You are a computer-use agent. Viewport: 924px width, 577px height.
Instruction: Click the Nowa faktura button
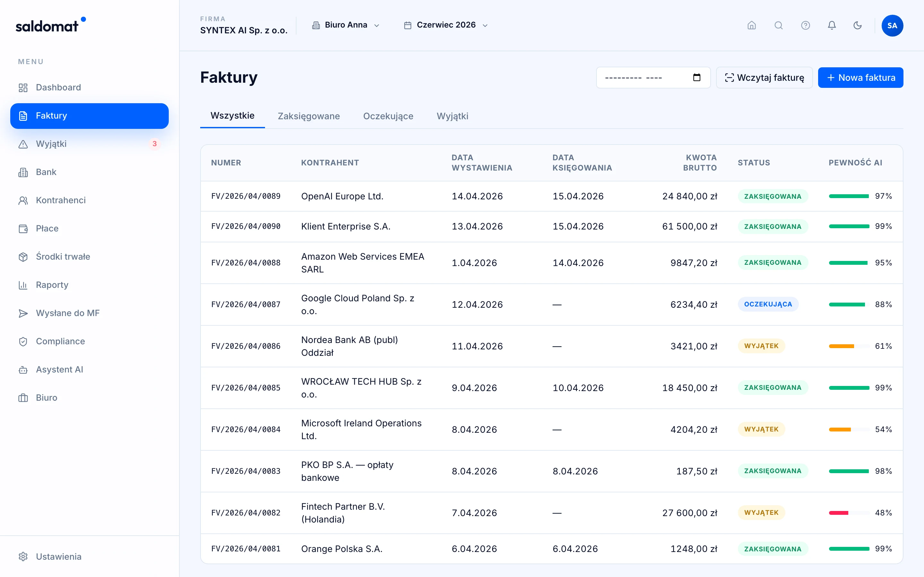860,78
